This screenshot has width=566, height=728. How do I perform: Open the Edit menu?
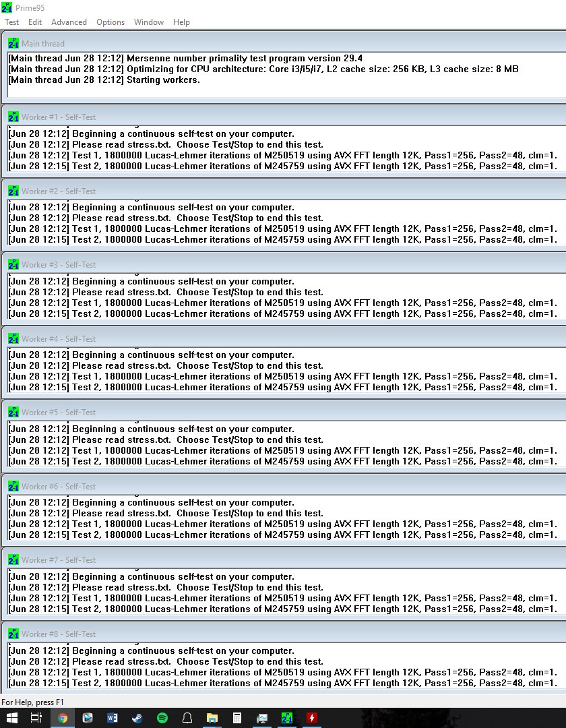coord(35,22)
